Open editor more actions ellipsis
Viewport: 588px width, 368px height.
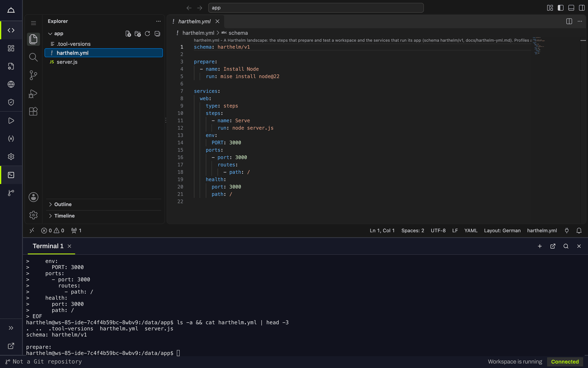tap(580, 21)
